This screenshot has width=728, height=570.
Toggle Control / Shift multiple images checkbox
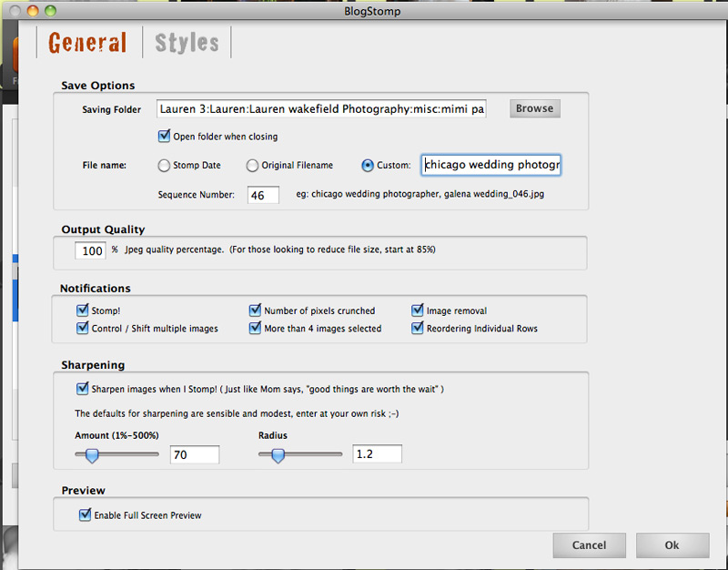(x=82, y=328)
